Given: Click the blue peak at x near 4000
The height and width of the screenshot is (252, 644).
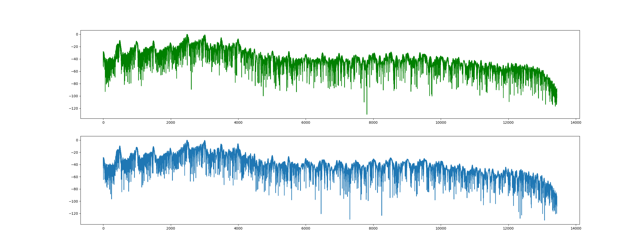Looking at the screenshot, I should (238, 144).
